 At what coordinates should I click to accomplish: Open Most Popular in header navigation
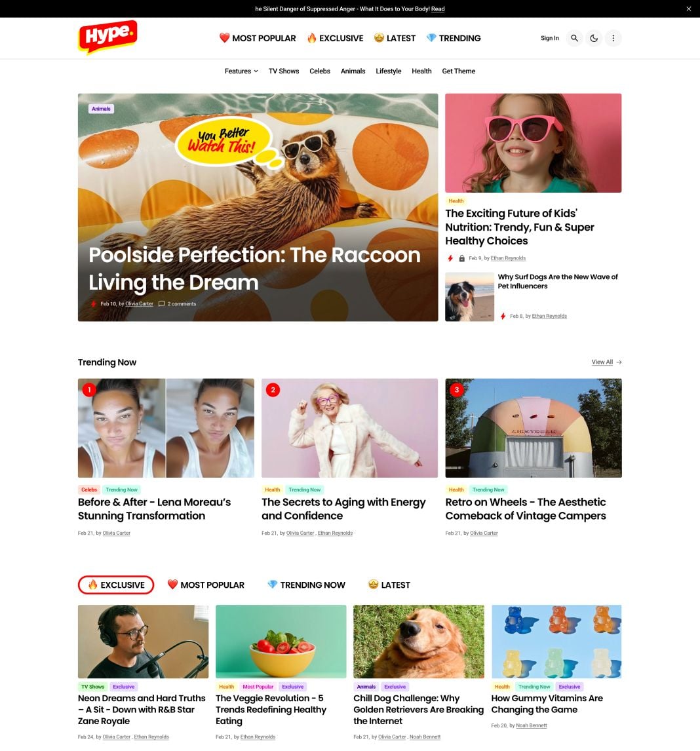click(x=258, y=38)
